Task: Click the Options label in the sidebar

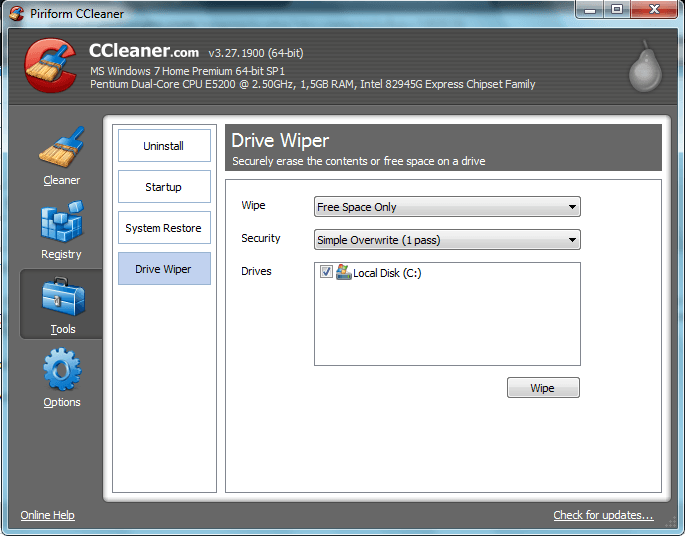Action: click(62, 402)
